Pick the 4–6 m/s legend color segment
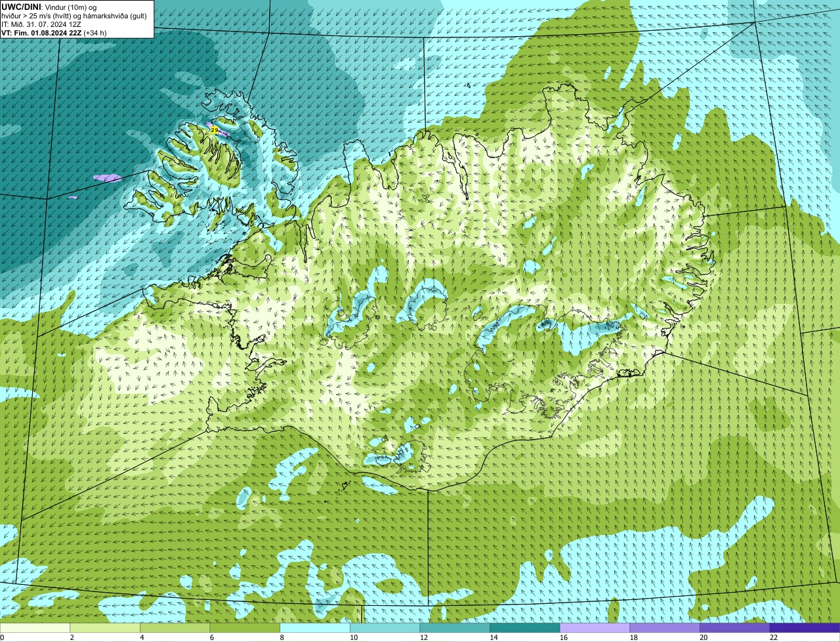 coord(175,628)
